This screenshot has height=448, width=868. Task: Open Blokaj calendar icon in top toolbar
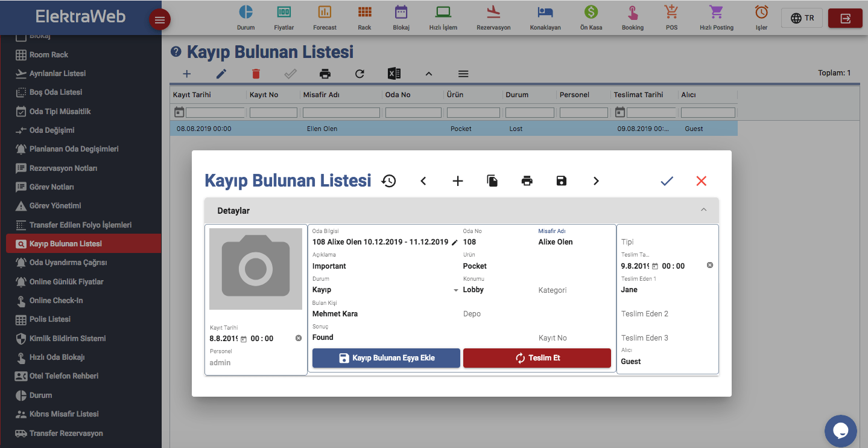tap(401, 12)
